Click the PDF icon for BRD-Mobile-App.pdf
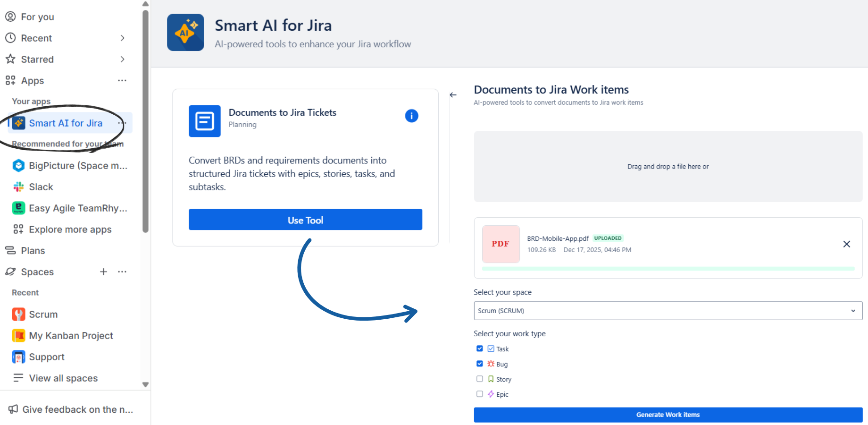Viewport: 868px width, 425px height. click(x=501, y=244)
